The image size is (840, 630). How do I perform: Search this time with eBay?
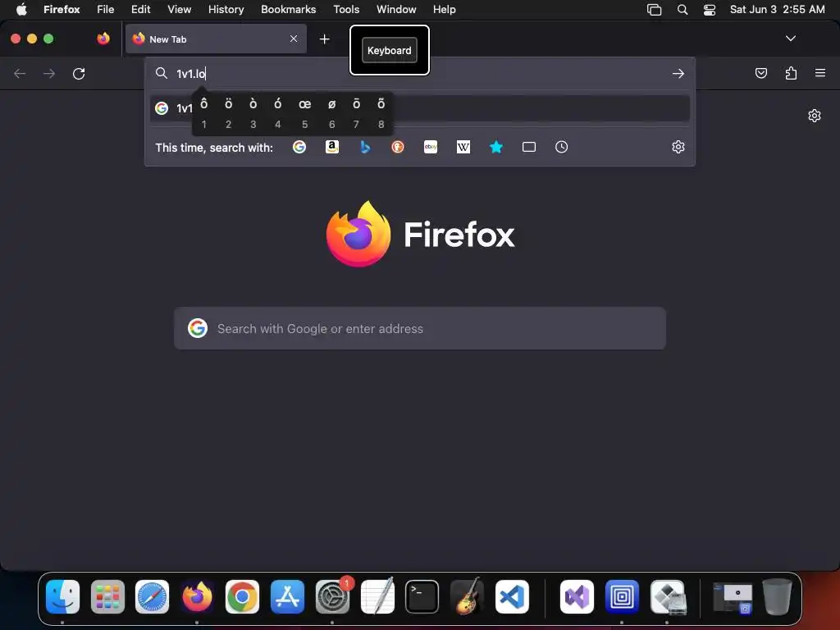click(x=431, y=147)
